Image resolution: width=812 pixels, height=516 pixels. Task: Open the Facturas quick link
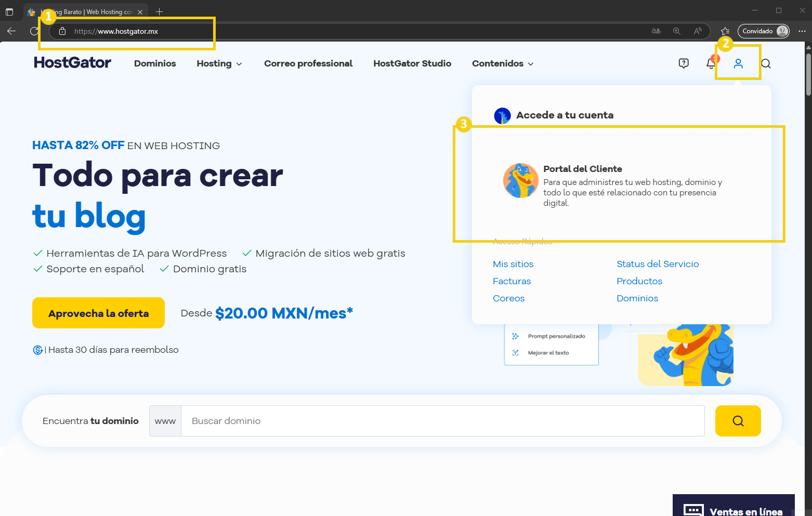click(512, 281)
